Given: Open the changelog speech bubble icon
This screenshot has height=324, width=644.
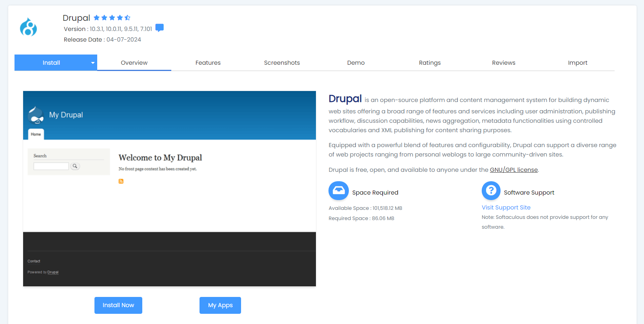Looking at the screenshot, I should pos(160,28).
